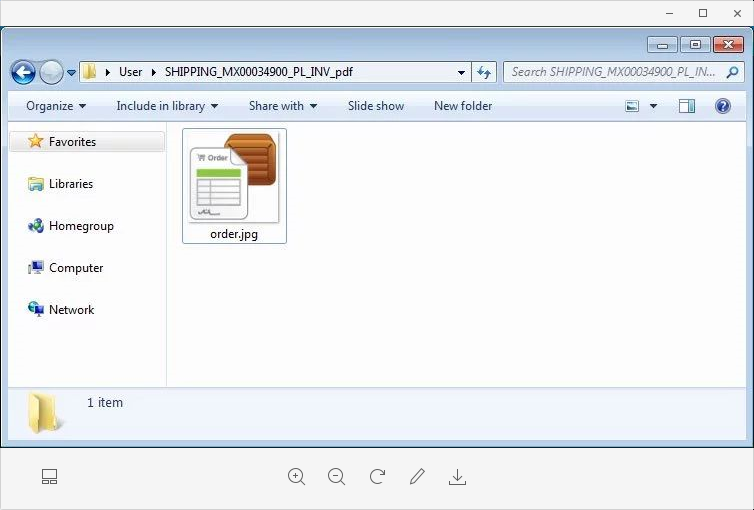The image size is (754, 510).
Task: Close the outer image viewer window
Action: 737,13
